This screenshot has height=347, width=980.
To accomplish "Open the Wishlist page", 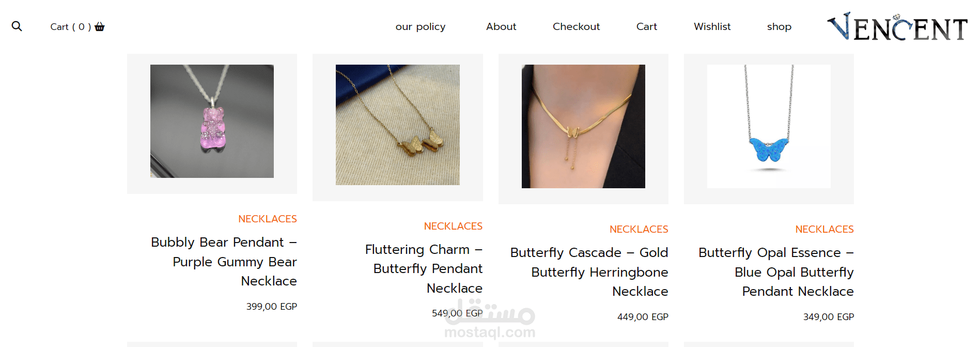I will pos(712,27).
